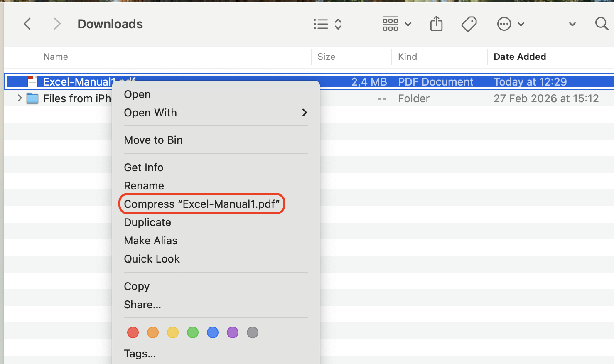Image resolution: width=614 pixels, height=364 pixels.
Task: Click the Today at 12:29 date cell
Action: pos(530,82)
